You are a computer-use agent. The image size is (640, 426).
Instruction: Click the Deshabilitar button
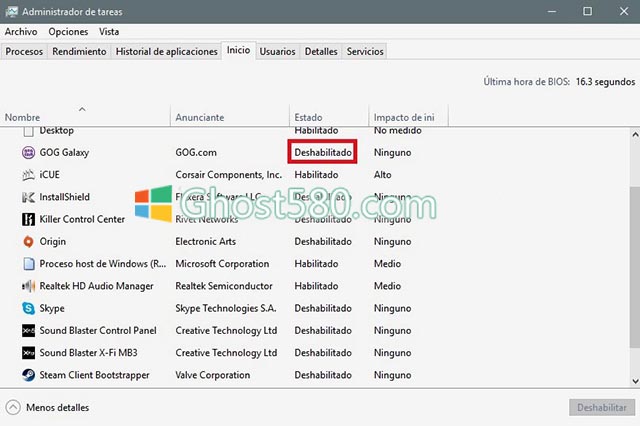coord(602,407)
